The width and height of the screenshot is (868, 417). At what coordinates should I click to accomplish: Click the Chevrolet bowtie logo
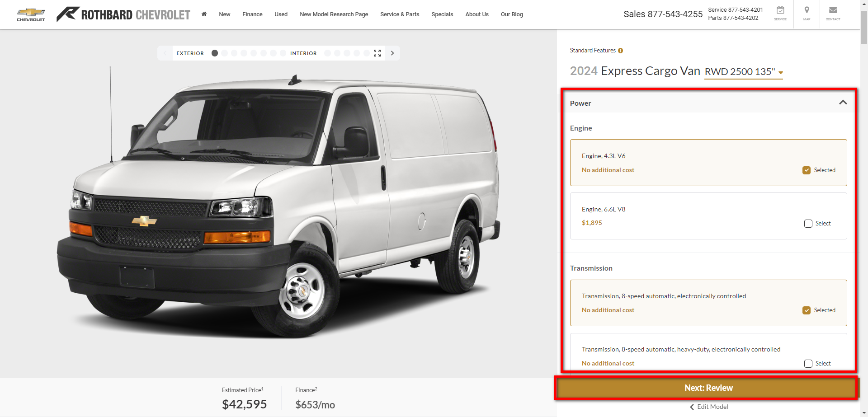pyautogui.click(x=30, y=14)
